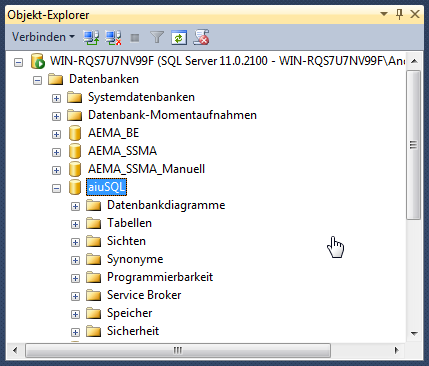Select Tabellen in the tree
This screenshot has width=429, height=366.
pos(129,223)
